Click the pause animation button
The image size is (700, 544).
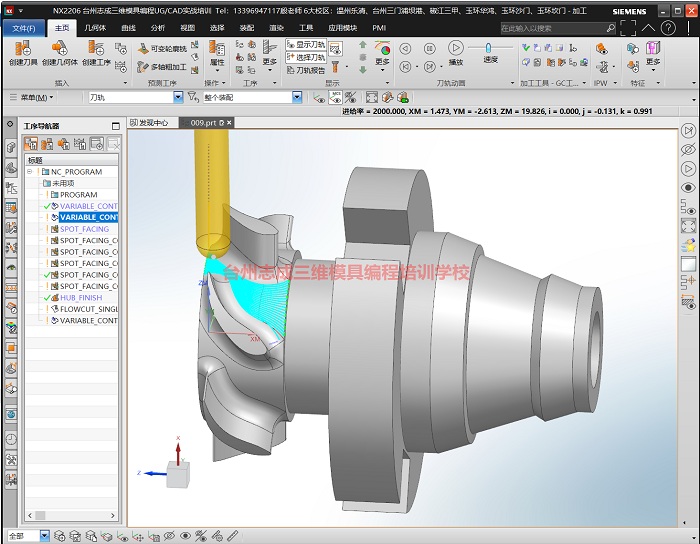pos(429,48)
